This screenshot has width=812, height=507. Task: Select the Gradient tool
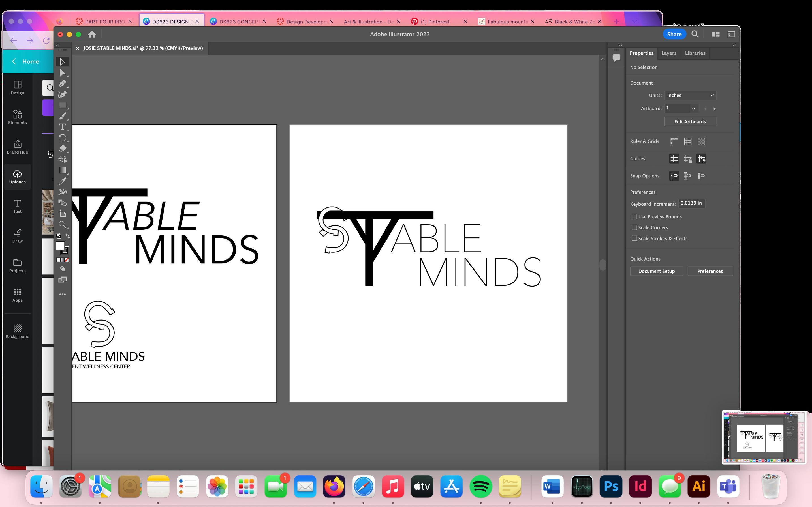coord(62,170)
